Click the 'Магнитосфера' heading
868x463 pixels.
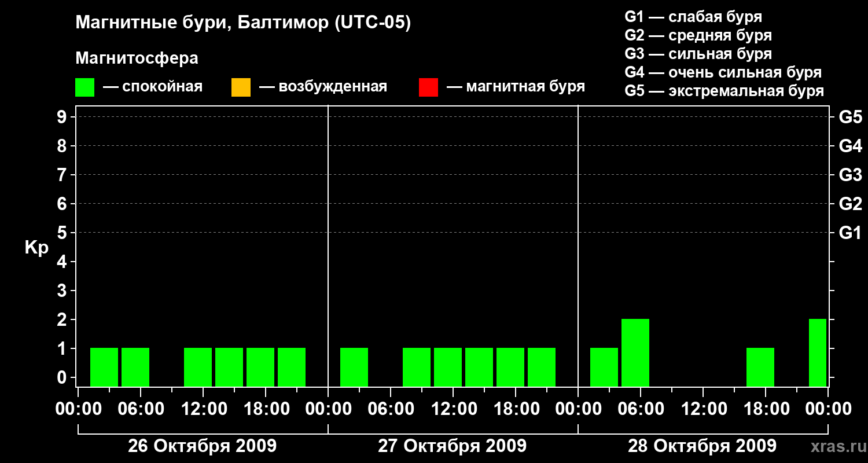137,58
